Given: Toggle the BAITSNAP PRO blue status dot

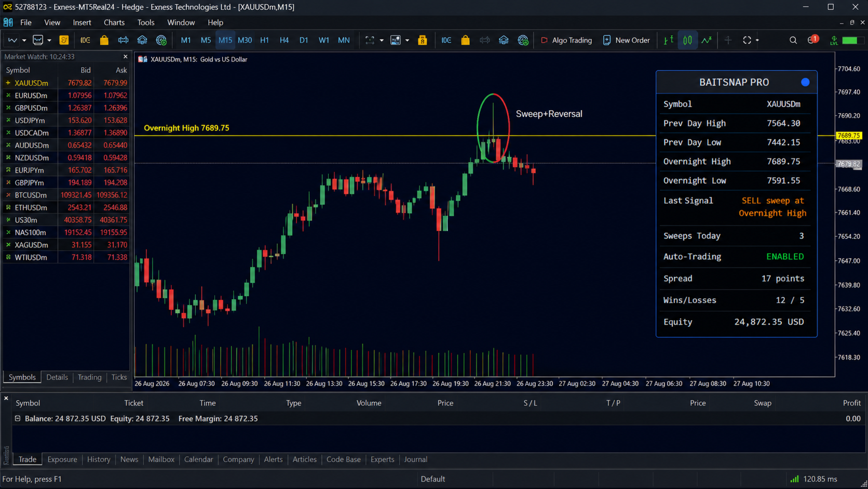Looking at the screenshot, I should 805,82.
